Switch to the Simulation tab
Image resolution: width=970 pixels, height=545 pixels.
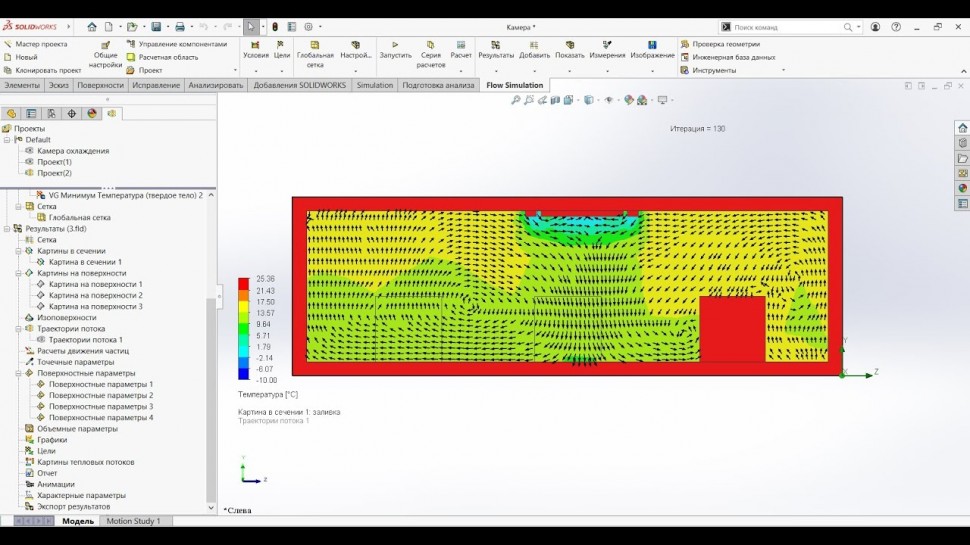tap(374, 85)
